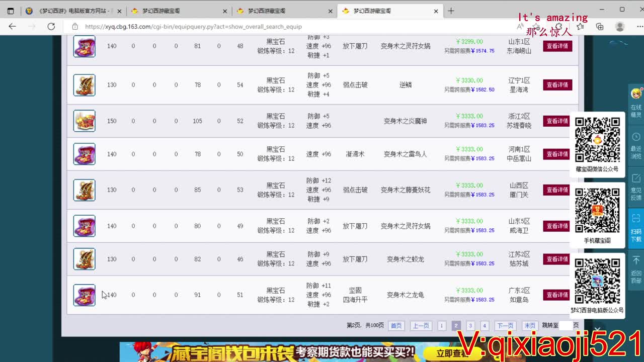Go to next page via 下一页
The image size is (644, 362).
[505, 326]
